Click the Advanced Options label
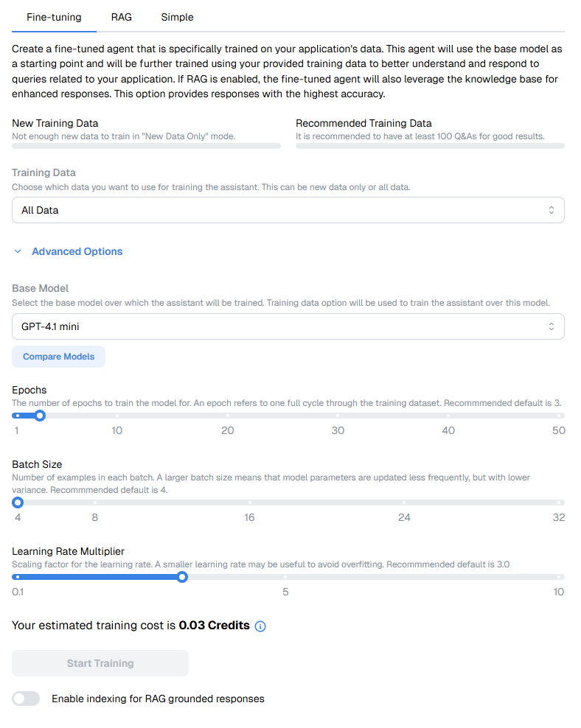The image size is (581, 728). click(77, 251)
